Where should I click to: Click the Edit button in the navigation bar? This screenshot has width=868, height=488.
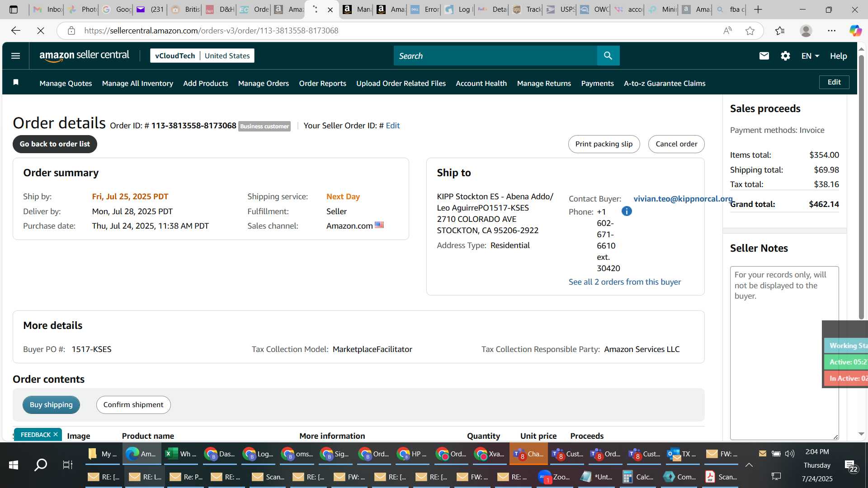pyautogui.click(x=834, y=82)
